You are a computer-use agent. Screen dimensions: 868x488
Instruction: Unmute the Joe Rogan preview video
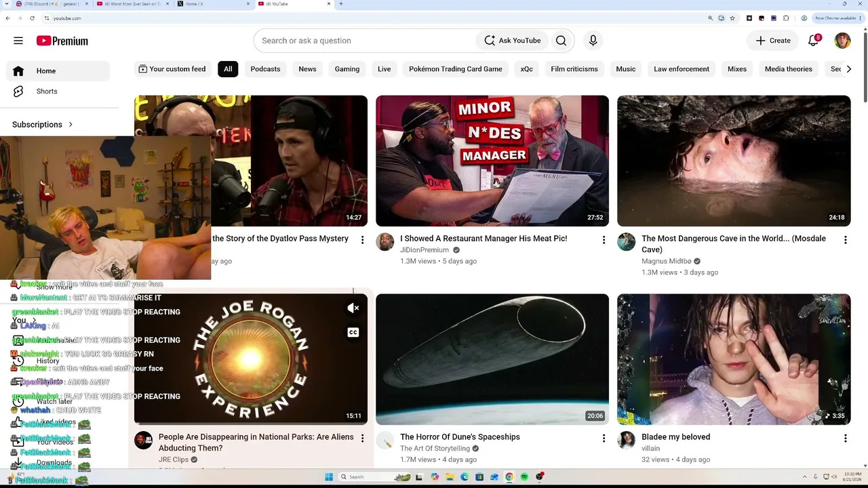353,308
